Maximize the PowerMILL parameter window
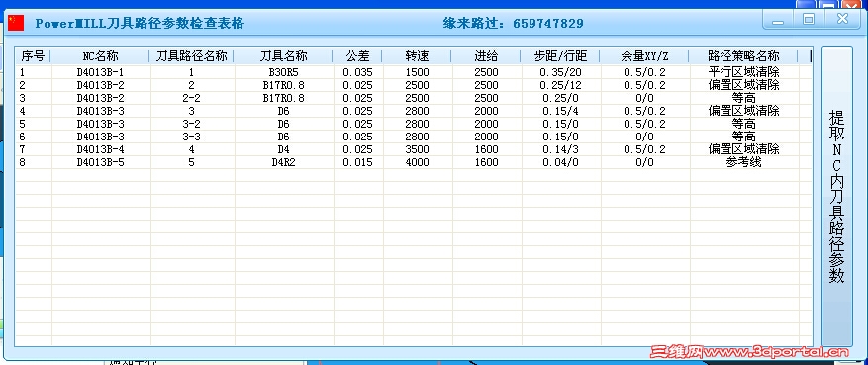The image size is (868, 365). click(809, 20)
